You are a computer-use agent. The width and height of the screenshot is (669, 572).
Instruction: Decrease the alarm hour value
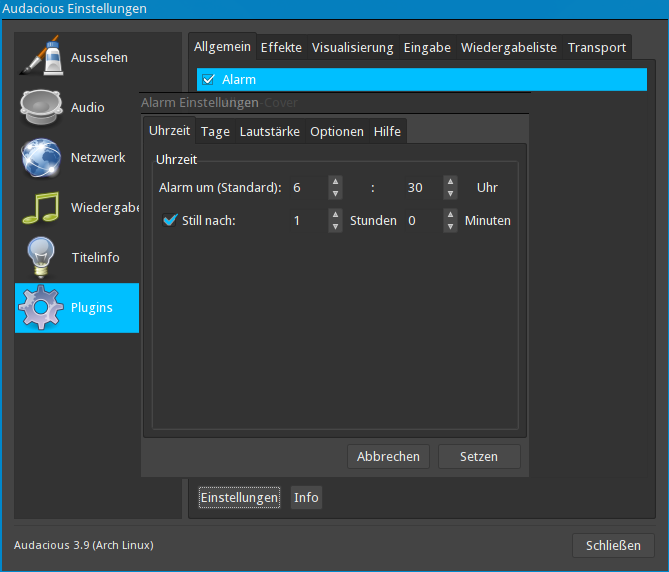tap(335, 194)
